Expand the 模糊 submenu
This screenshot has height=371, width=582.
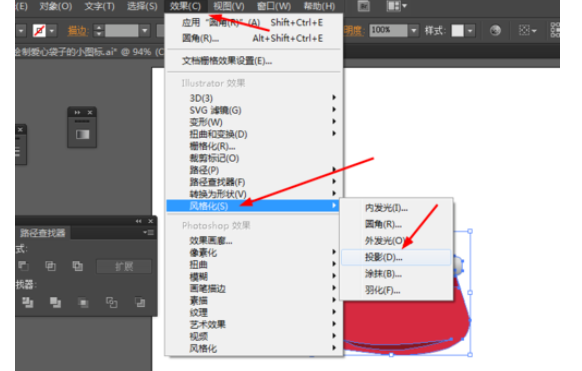tap(253, 276)
